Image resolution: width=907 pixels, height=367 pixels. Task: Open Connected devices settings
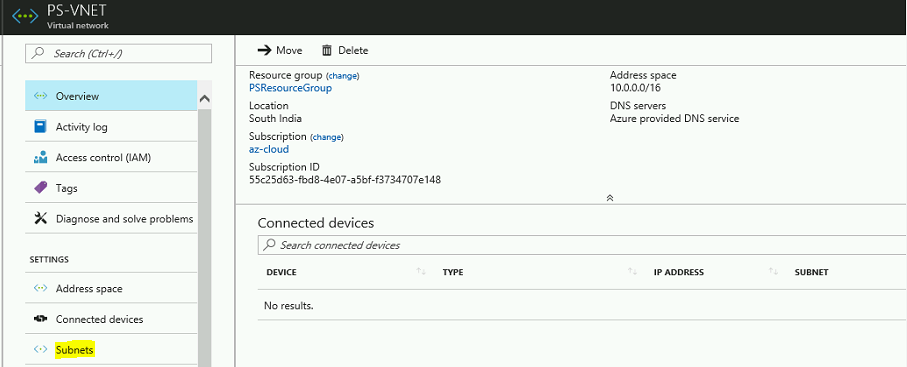coord(111,319)
